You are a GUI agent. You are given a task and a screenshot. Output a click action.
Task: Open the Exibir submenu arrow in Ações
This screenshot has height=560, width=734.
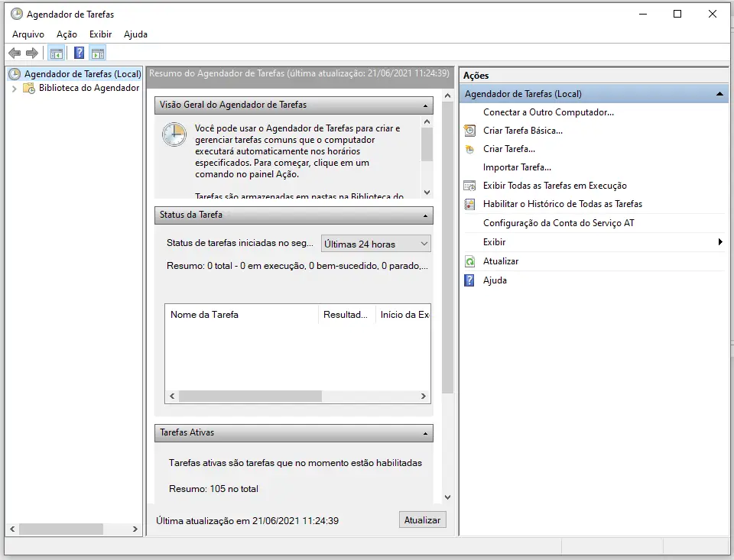[719, 242]
